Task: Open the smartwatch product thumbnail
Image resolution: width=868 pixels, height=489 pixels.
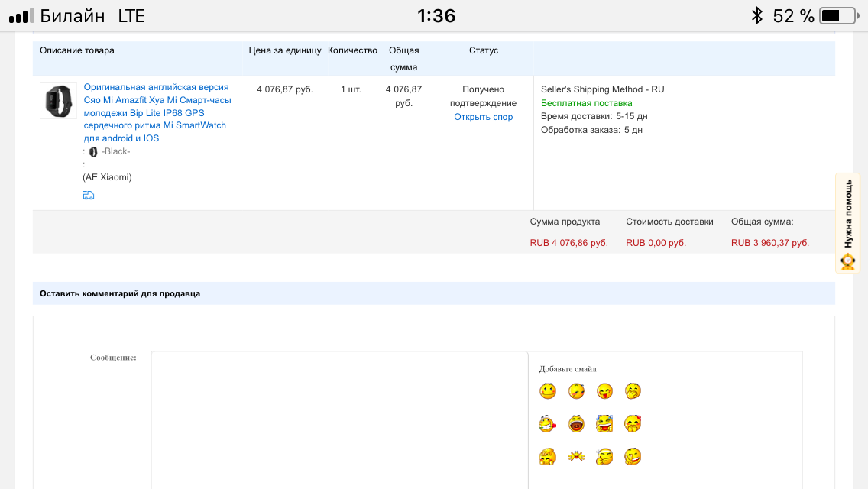Action: [58, 101]
